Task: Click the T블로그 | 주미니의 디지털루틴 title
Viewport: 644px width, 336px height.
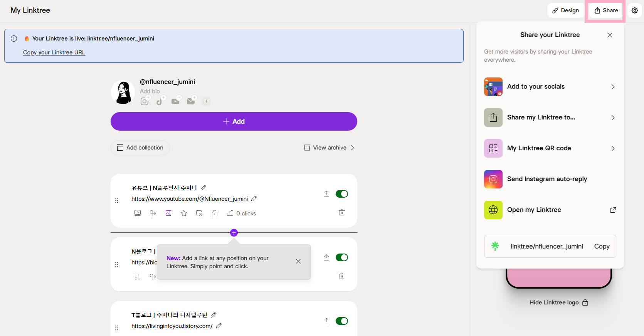Action: 169,315
